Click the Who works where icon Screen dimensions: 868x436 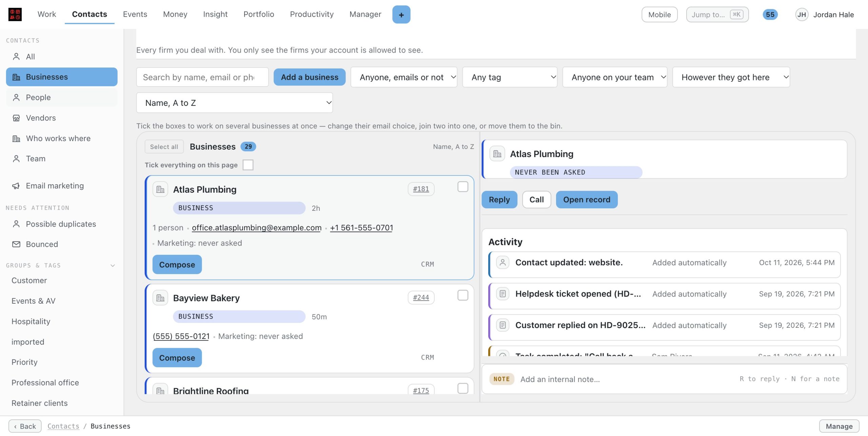[16, 138]
